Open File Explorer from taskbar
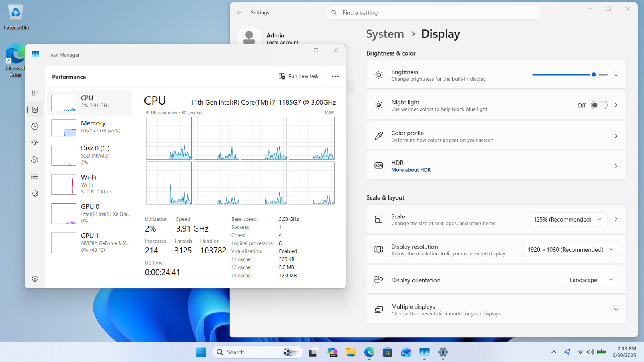This screenshot has width=644, height=362. click(x=351, y=352)
